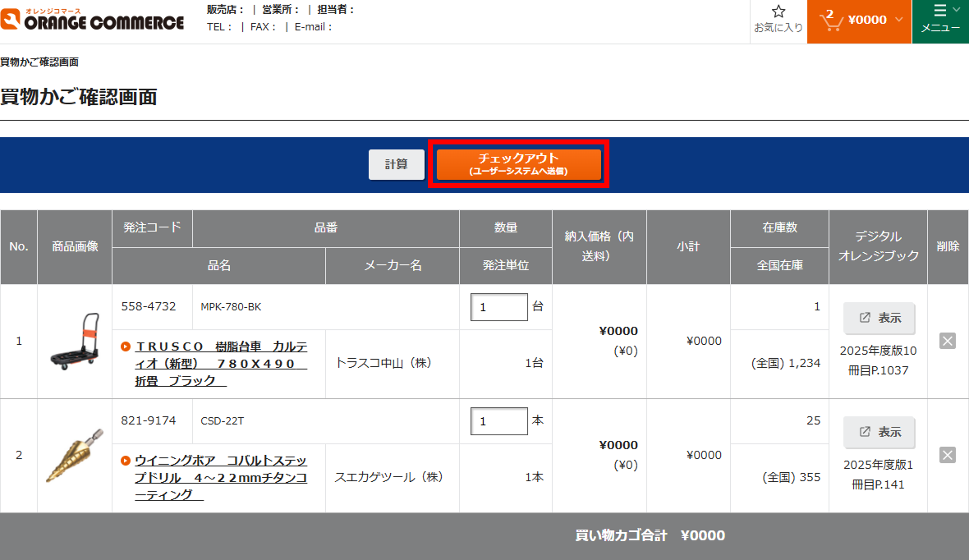The image size is (969, 560).
Task: Open favorites via star icon
Action: [778, 11]
